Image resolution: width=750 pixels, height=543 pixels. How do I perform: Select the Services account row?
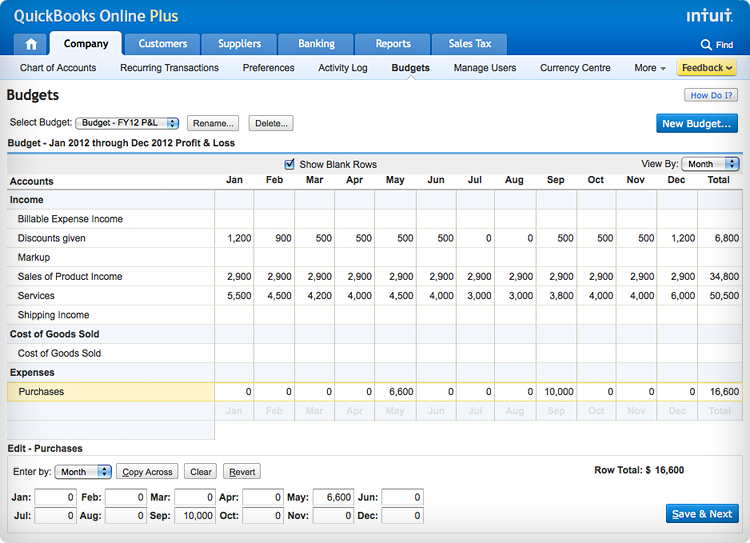click(x=375, y=296)
